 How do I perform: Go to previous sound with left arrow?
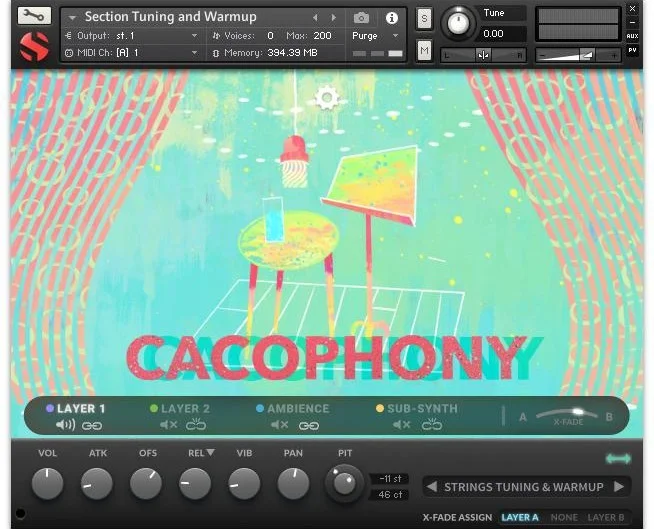click(x=432, y=487)
